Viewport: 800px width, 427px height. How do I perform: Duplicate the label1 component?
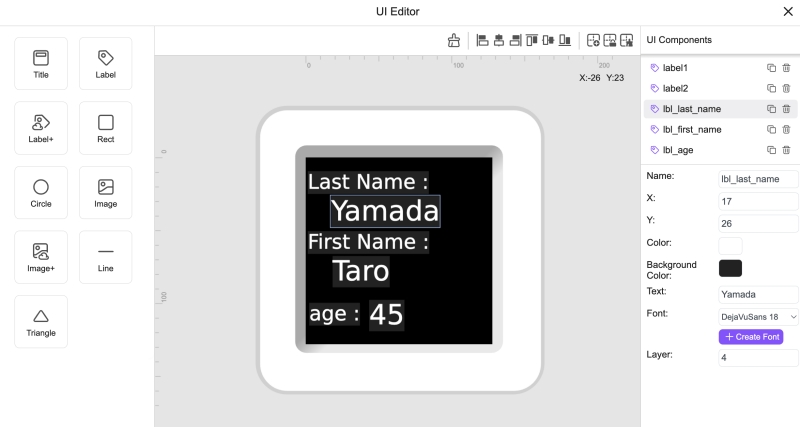(x=771, y=68)
